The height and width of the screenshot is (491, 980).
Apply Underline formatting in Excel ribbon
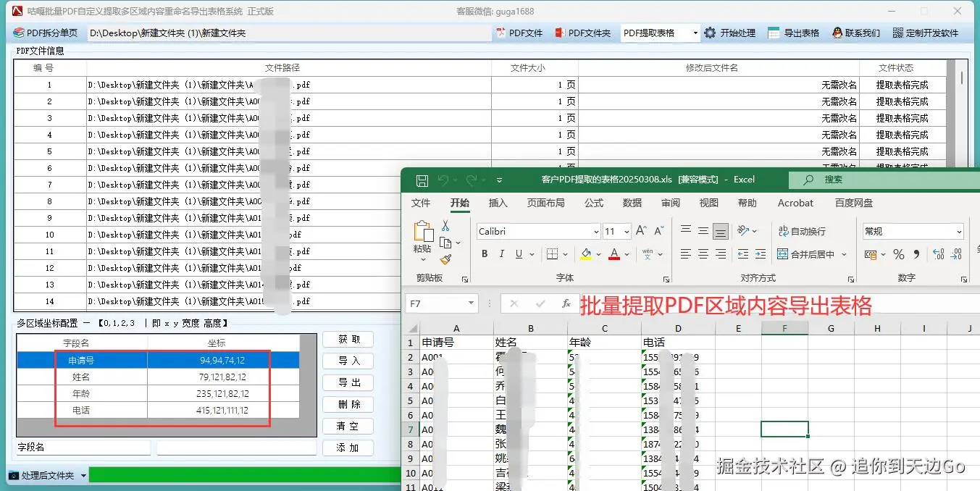[519, 254]
